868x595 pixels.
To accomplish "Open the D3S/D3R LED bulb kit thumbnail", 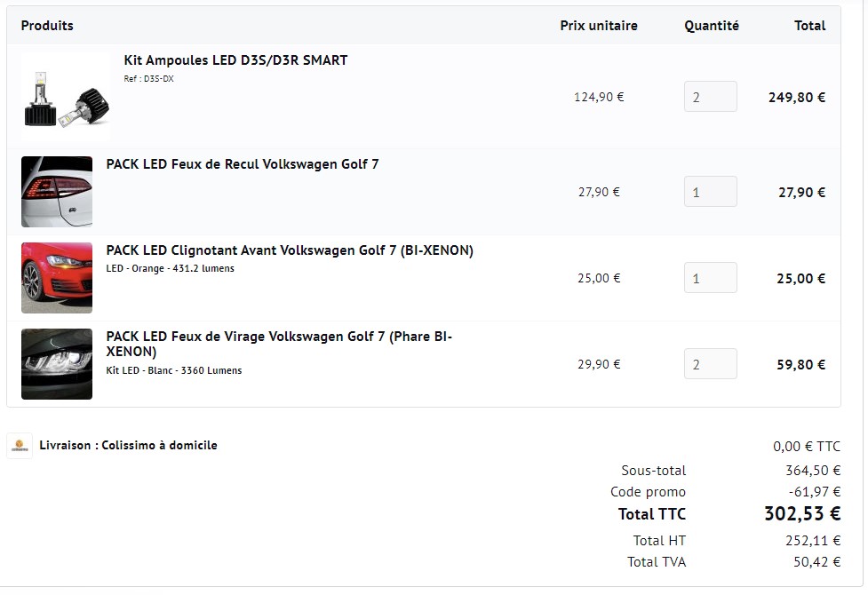I will click(66, 97).
